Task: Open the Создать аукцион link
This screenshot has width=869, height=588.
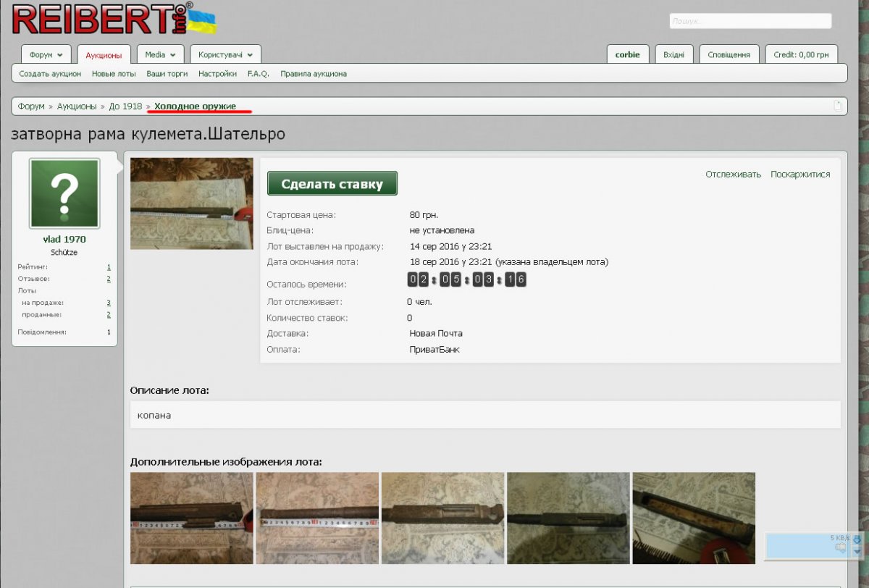Action: coord(50,74)
